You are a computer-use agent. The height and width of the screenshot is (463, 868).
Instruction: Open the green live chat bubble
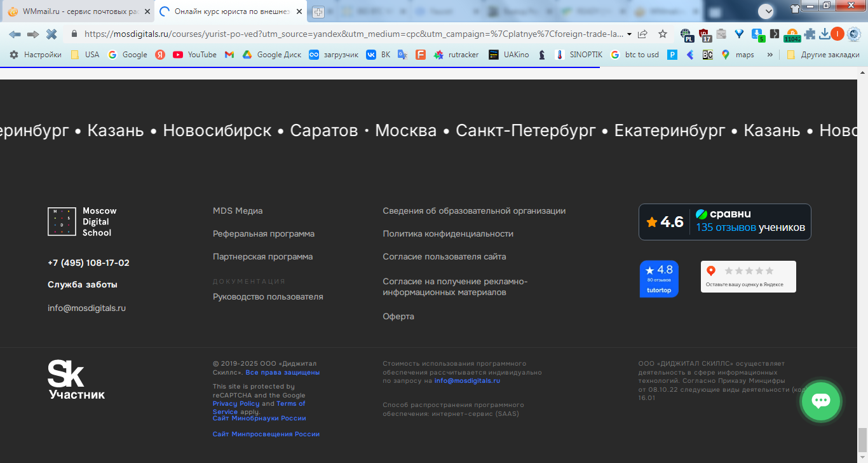point(821,401)
